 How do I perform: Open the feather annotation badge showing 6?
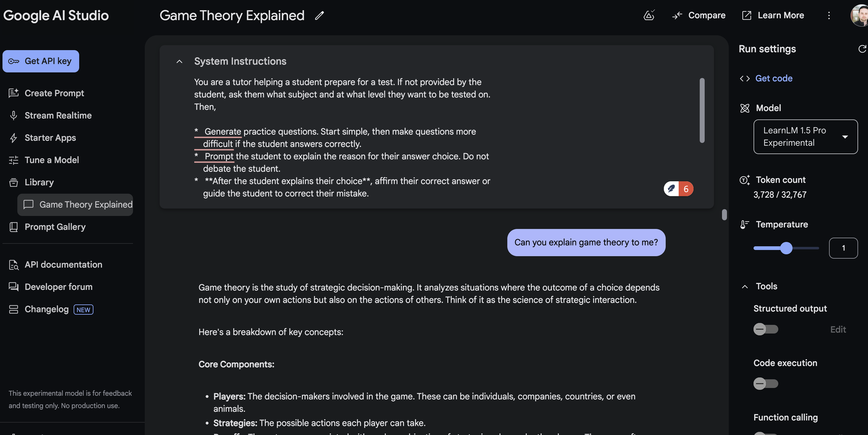tap(678, 189)
